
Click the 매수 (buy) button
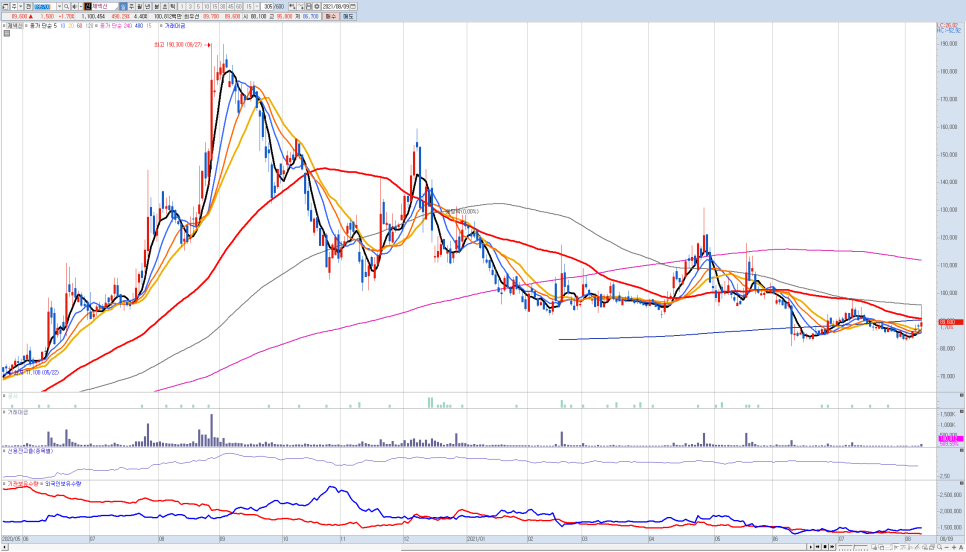(x=331, y=17)
